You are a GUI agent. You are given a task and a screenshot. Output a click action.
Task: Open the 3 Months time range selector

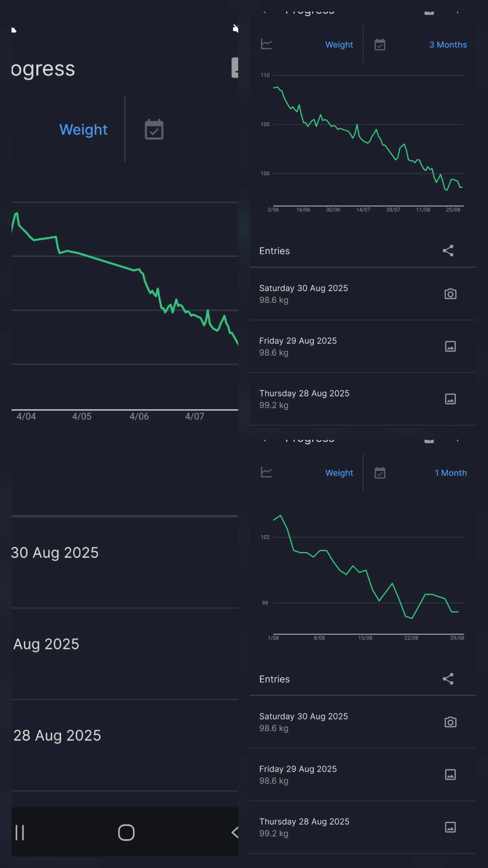(x=448, y=45)
